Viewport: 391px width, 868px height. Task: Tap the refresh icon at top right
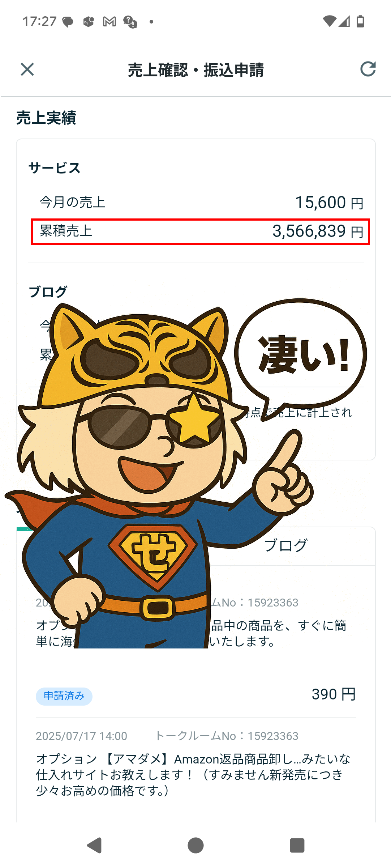(368, 69)
